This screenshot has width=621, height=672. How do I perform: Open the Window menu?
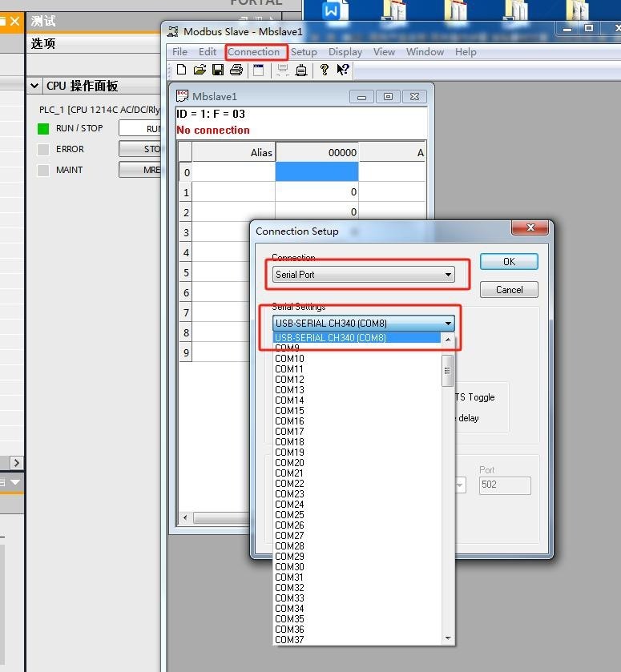click(x=425, y=52)
